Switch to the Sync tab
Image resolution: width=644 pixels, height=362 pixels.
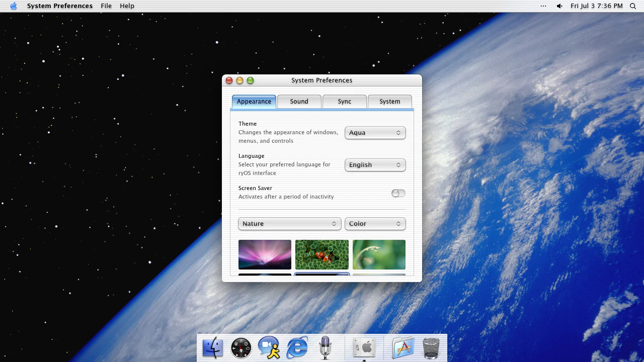coord(345,102)
